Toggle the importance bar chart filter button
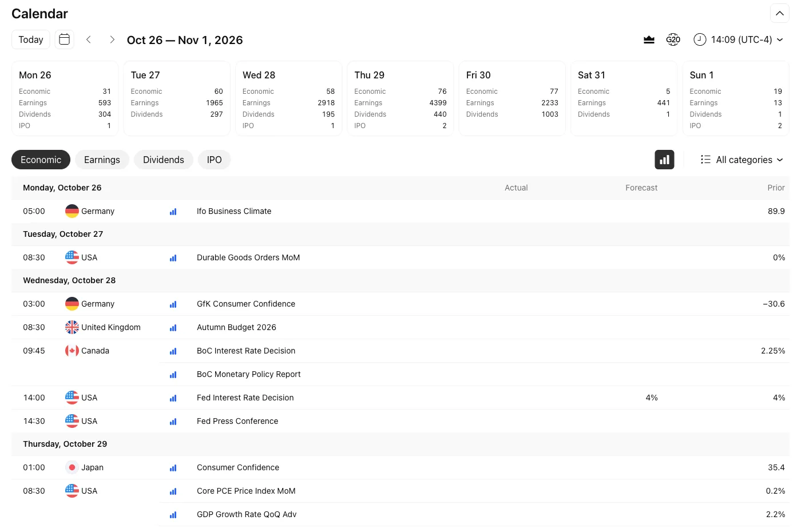801x532 pixels. 664,160
